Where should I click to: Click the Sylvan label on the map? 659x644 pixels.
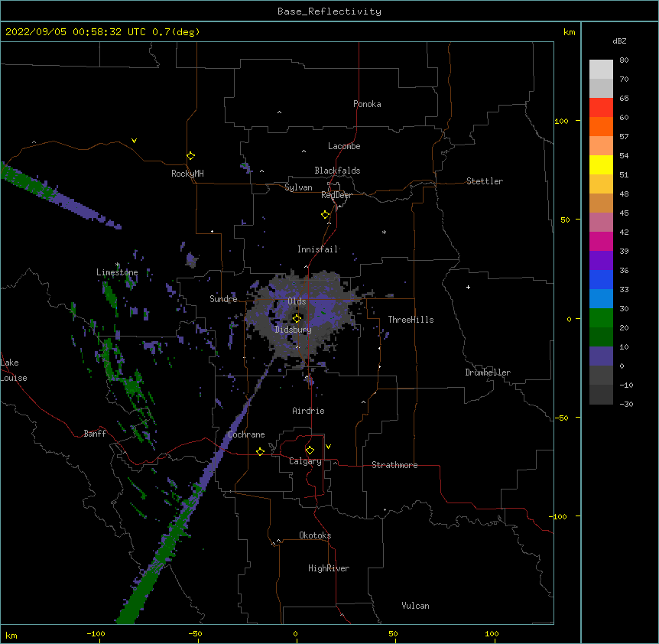point(298,187)
